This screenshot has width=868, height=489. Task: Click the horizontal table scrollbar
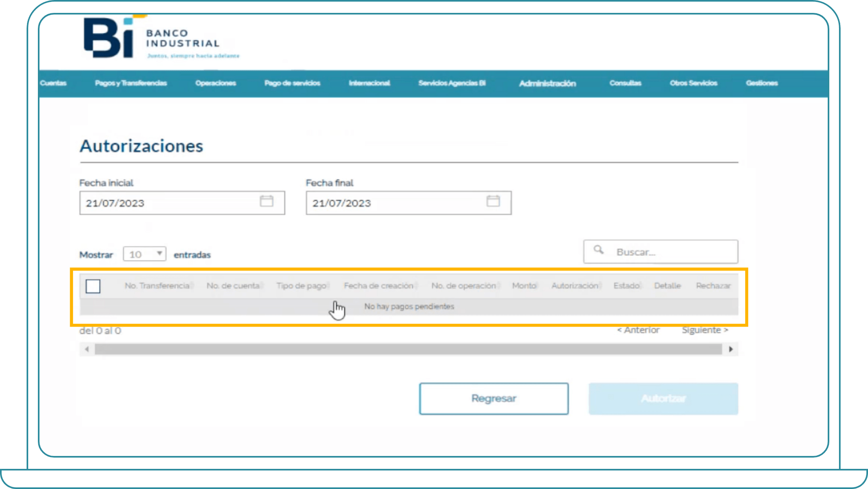tap(408, 349)
